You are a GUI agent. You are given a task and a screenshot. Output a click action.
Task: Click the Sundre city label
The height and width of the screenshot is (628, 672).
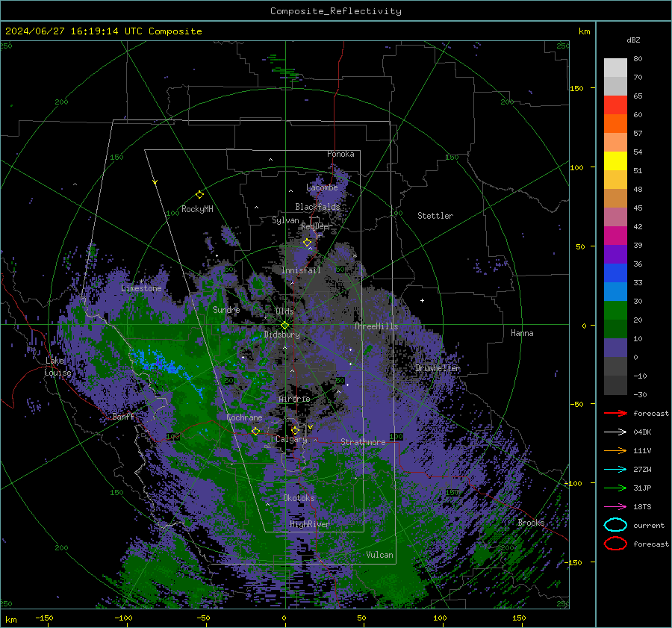(226, 309)
